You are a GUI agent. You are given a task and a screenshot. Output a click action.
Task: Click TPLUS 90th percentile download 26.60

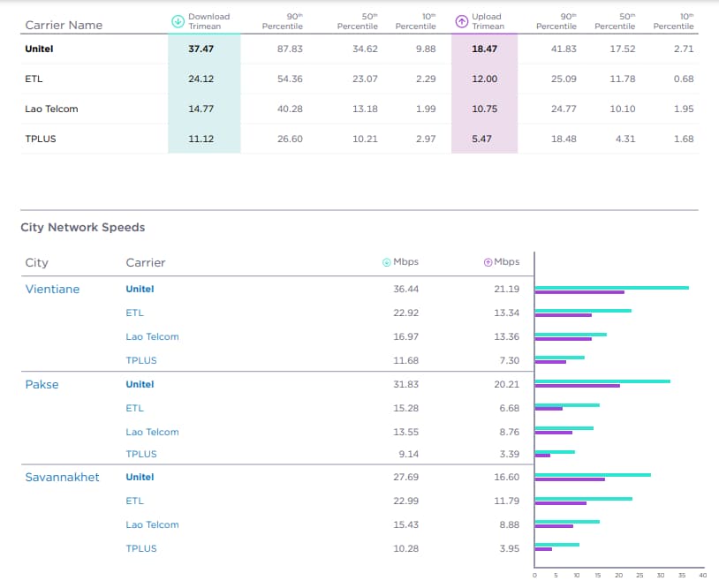(290, 139)
